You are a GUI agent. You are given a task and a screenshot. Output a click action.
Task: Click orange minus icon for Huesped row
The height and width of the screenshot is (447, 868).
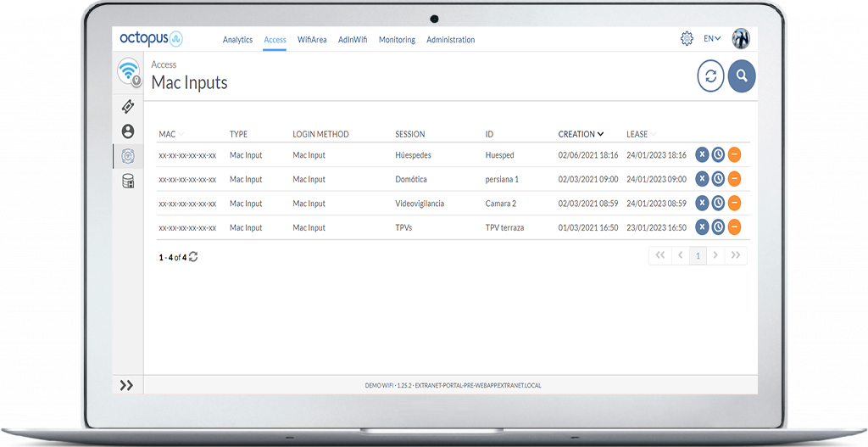(x=734, y=154)
